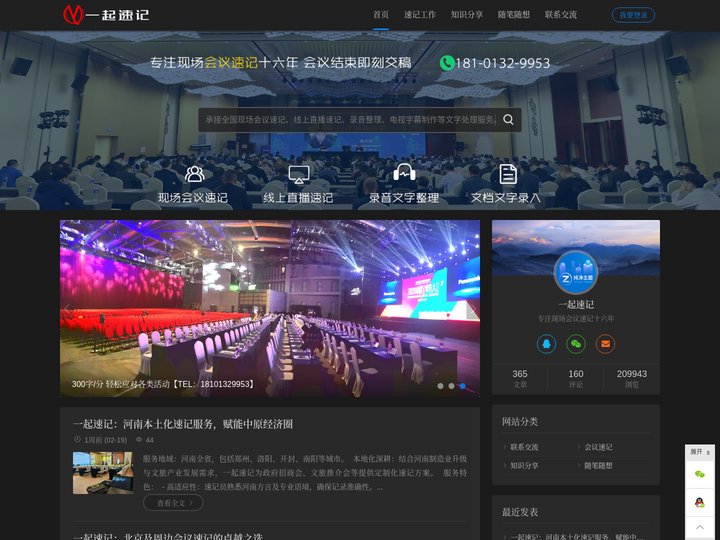Click the 网站分类 section heading
Viewport: 720px width, 540px height.
(x=520, y=422)
